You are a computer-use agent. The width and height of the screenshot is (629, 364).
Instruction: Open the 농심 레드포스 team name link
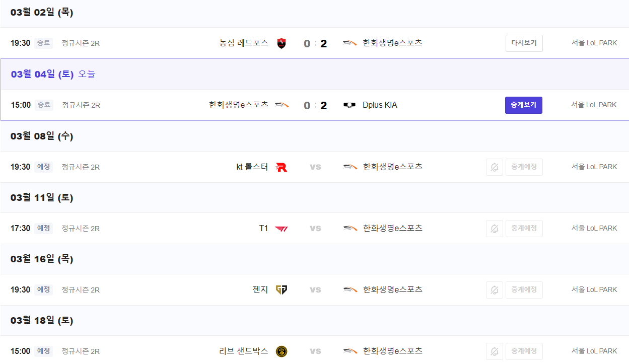[x=244, y=43]
